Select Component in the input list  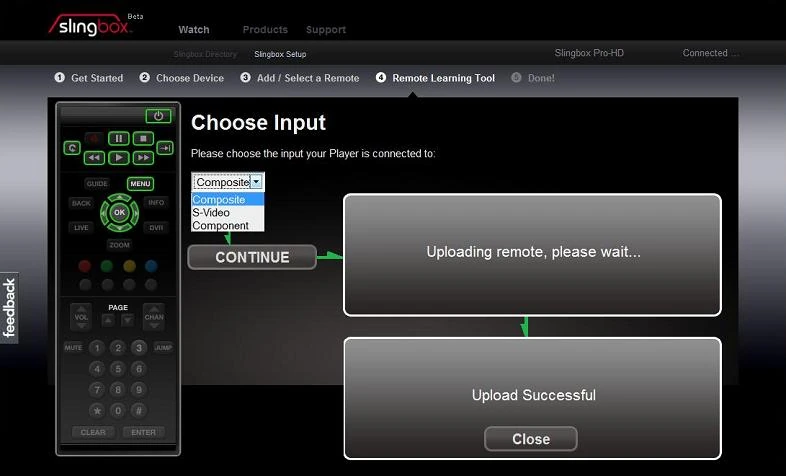tap(228, 225)
